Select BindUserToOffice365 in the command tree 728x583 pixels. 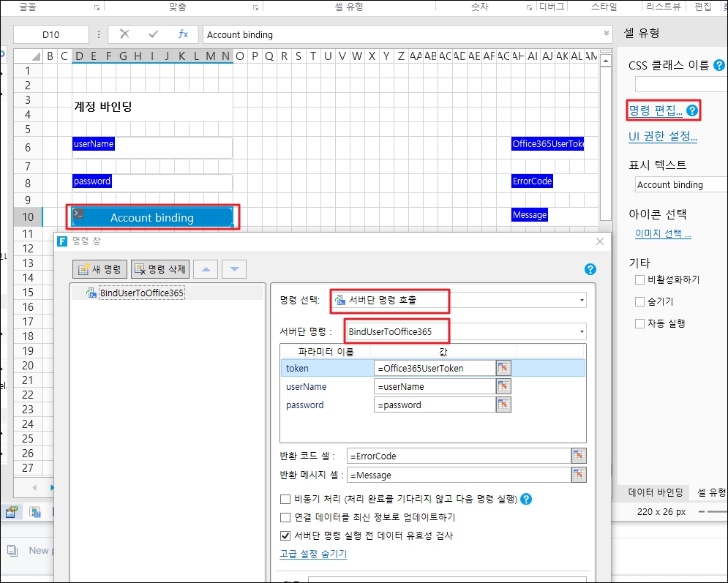tap(141, 293)
